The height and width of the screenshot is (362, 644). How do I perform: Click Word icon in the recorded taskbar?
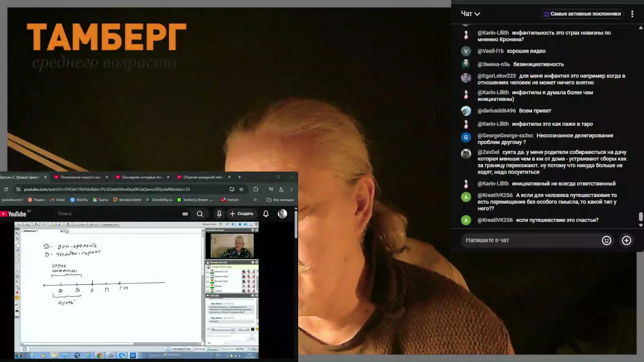click(x=133, y=355)
